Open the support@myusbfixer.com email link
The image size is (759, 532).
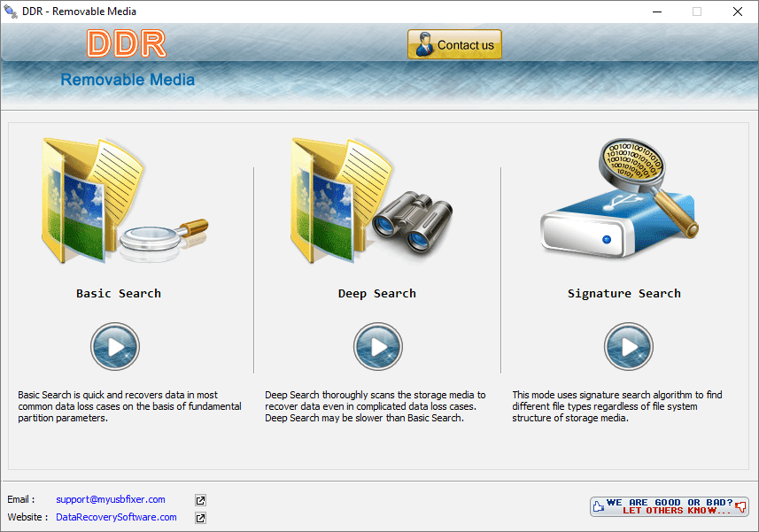tap(111, 499)
